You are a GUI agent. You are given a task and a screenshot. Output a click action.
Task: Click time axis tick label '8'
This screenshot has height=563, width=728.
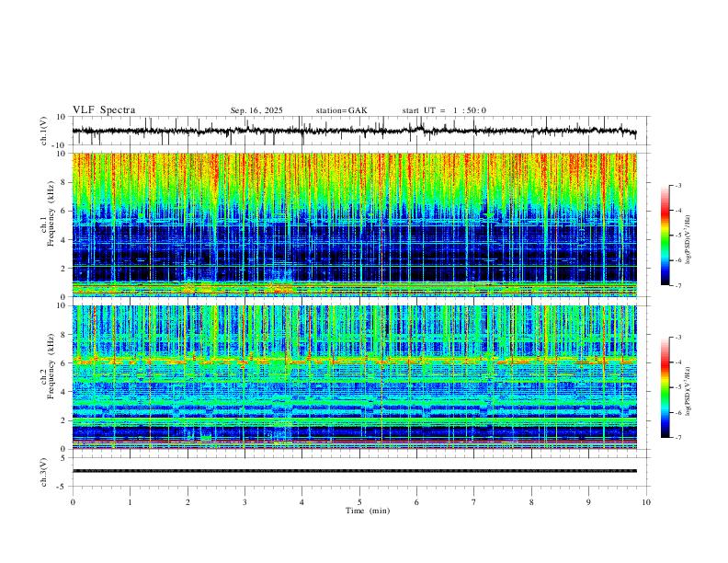pyautogui.click(x=531, y=502)
